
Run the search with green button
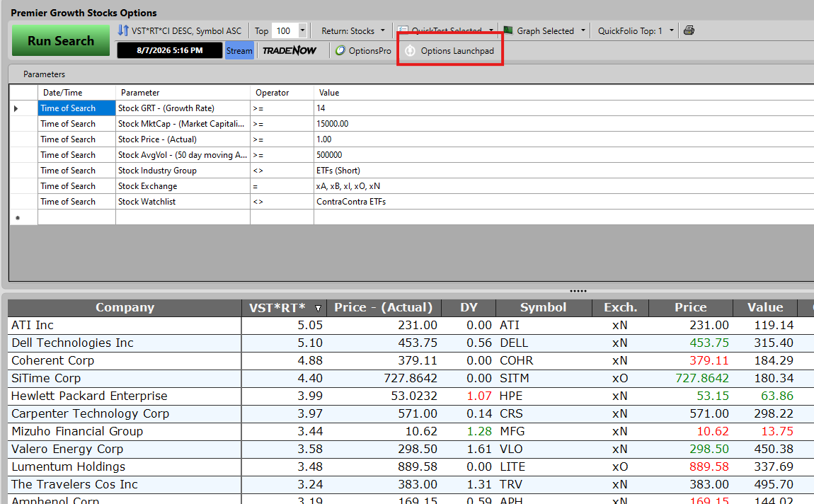[x=61, y=40]
